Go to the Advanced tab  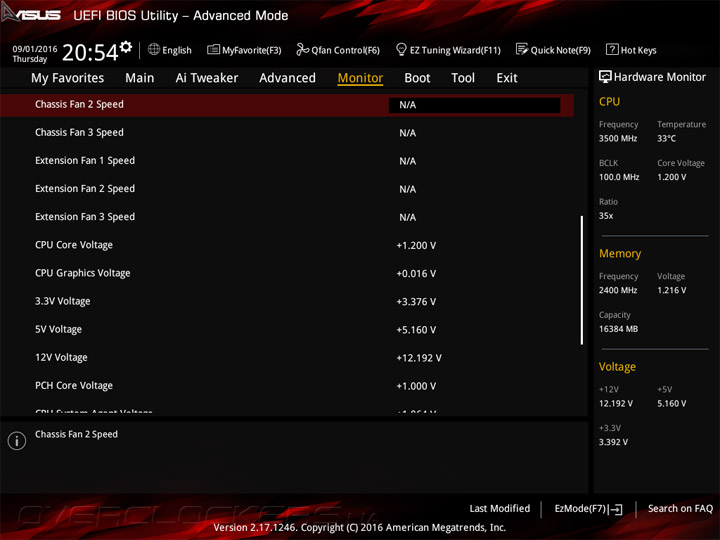pos(287,78)
